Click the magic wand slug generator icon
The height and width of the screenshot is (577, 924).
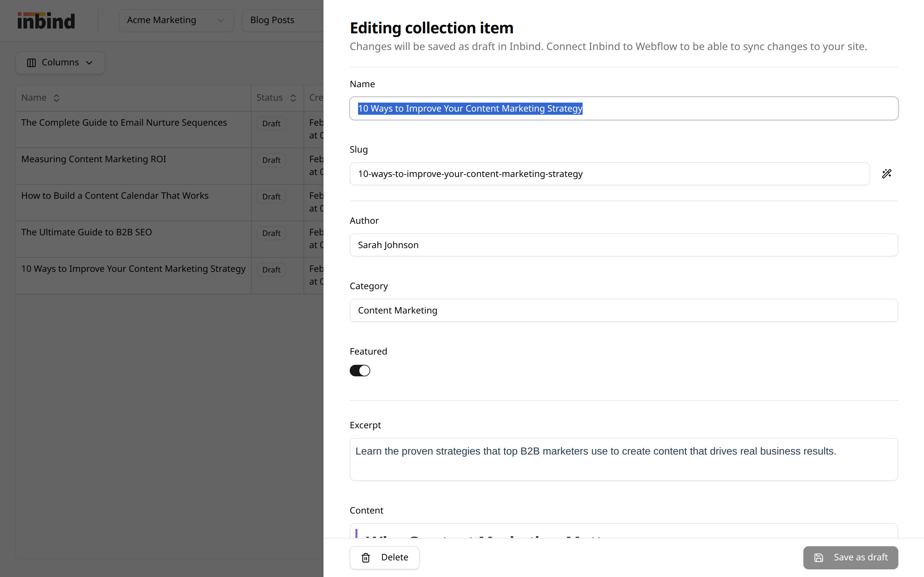point(886,174)
